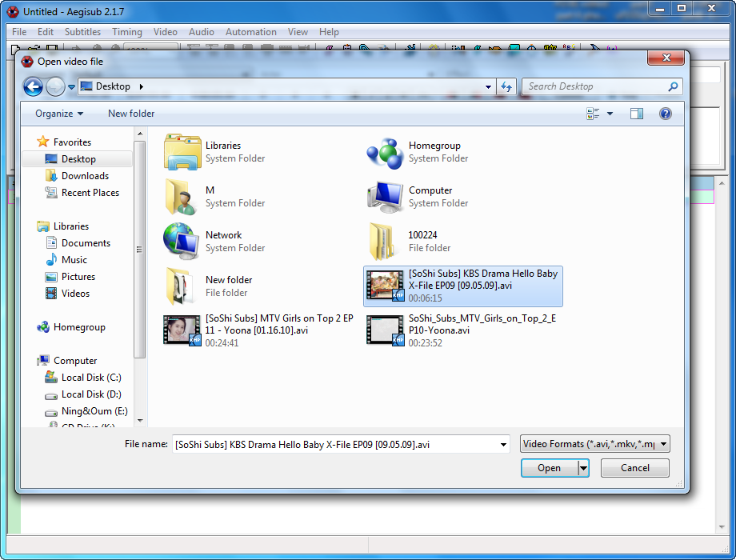Select Computer in navigation pane
Image resolution: width=736 pixels, height=560 pixels.
coord(67,361)
